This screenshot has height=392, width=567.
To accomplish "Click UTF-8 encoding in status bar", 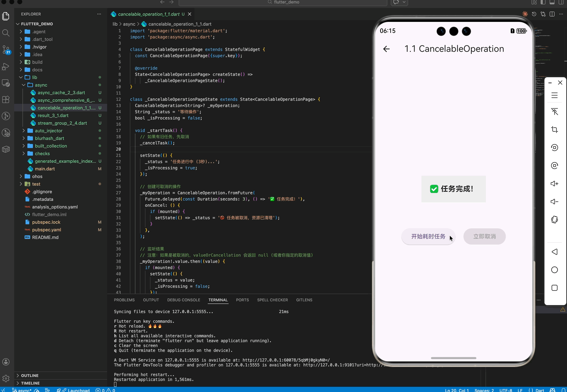I will pyautogui.click(x=506, y=390).
